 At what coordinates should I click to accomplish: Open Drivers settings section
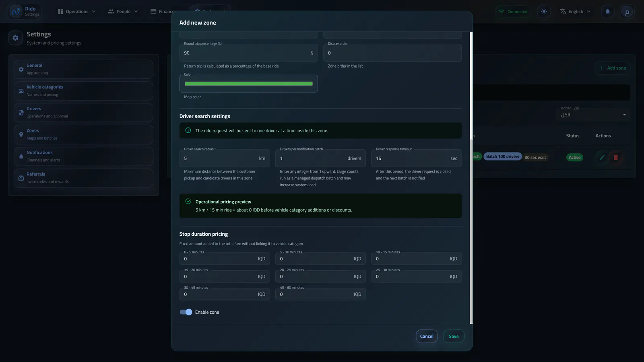pyautogui.click(x=83, y=113)
